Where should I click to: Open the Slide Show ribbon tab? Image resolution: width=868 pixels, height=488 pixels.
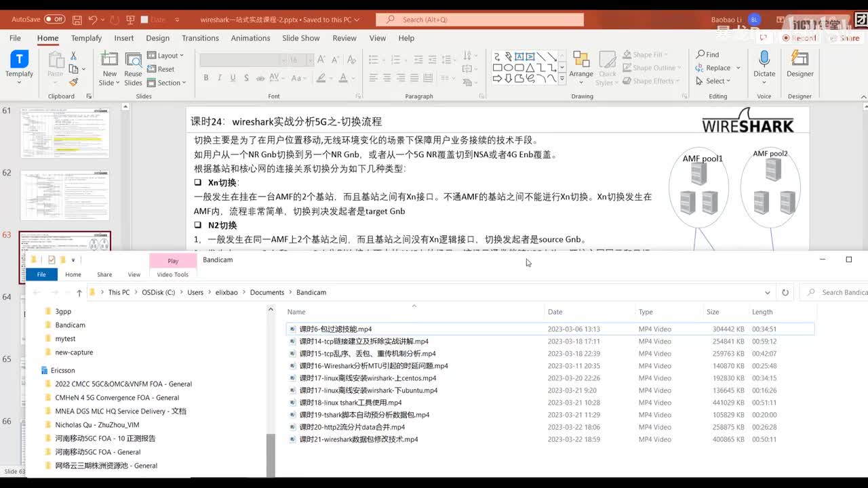click(301, 38)
